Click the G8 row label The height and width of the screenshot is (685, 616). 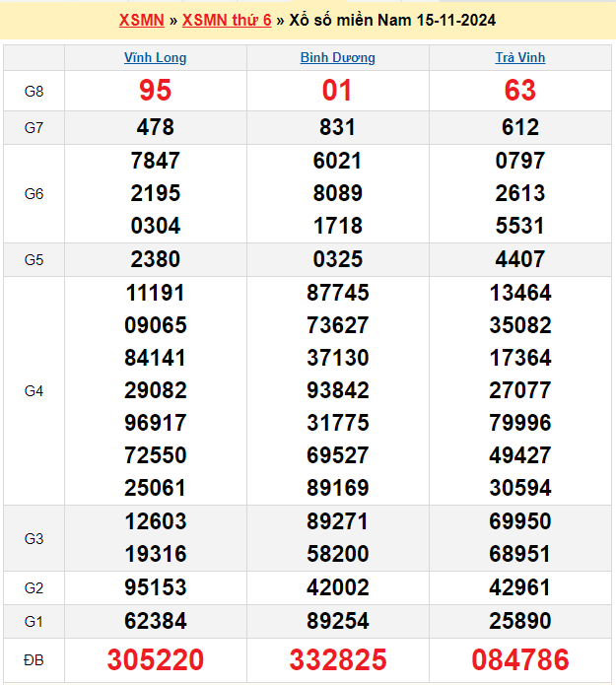(x=34, y=91)
